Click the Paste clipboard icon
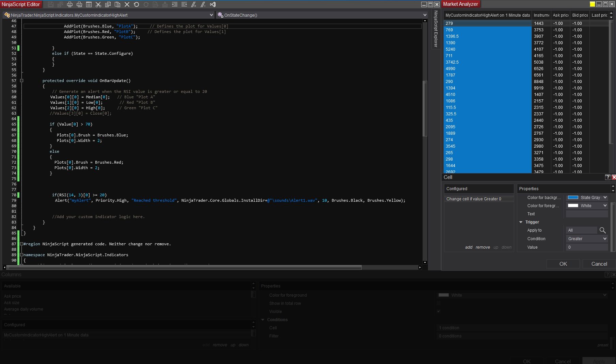 pos(117,4)
